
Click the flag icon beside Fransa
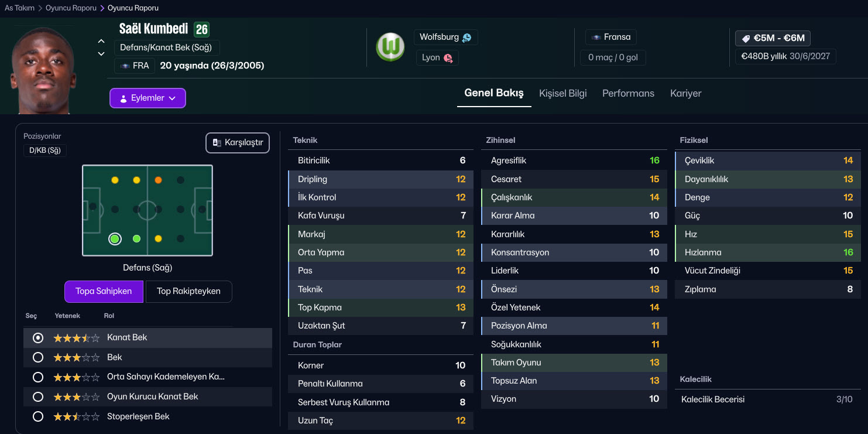point(596,37)
